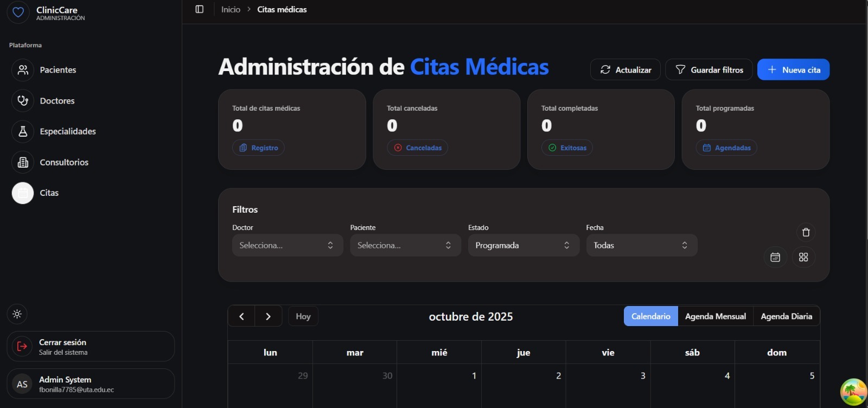Go to previous month arrow
868x408 pixels.
(241, 316)
